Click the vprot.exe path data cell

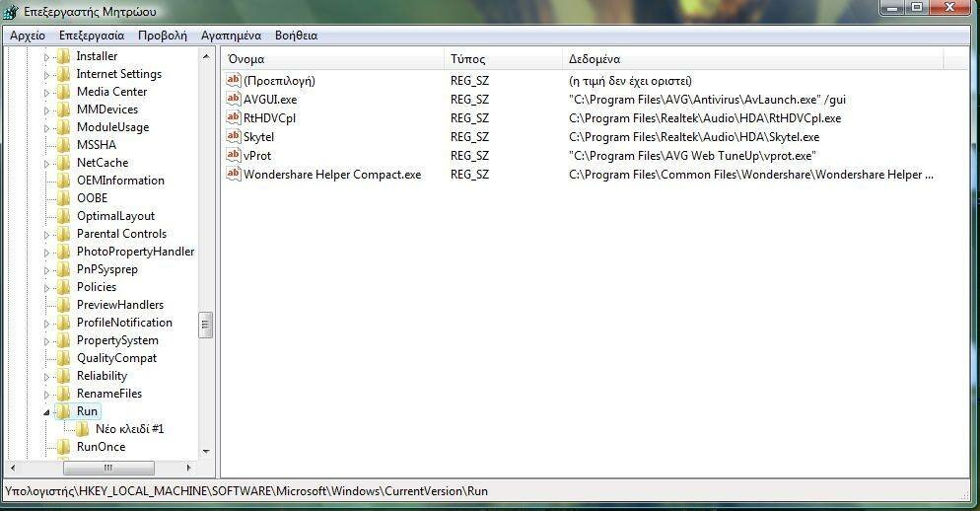click(692, 156)
